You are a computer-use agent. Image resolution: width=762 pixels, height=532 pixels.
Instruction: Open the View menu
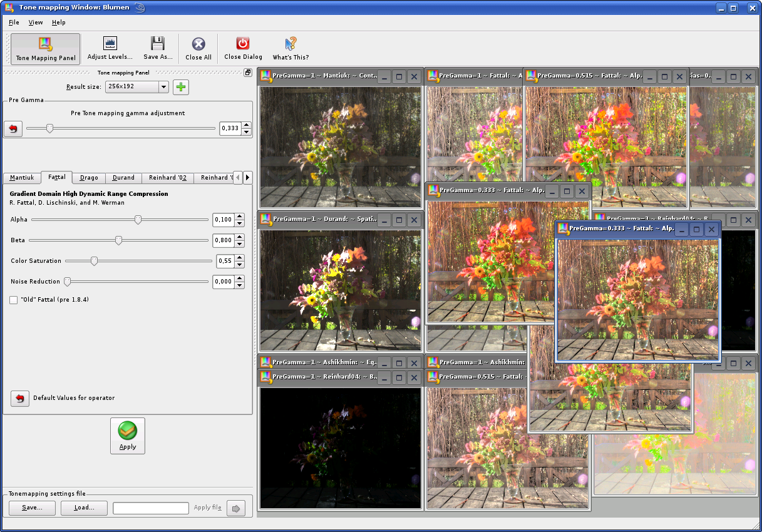pos(36,22)
